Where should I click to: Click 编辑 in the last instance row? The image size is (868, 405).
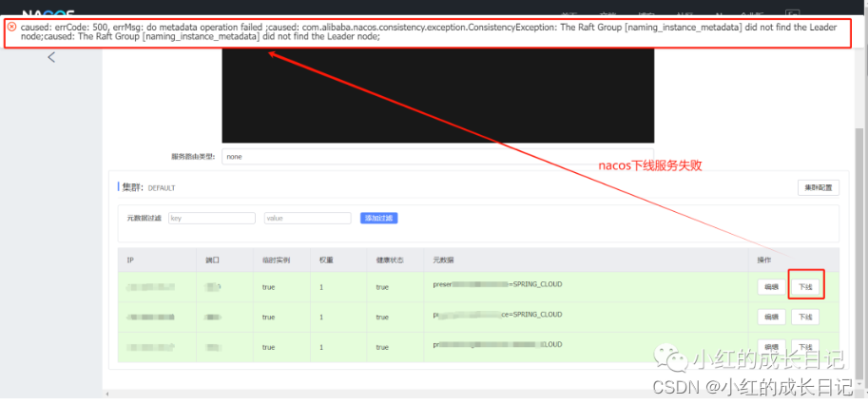coord(771,347)
